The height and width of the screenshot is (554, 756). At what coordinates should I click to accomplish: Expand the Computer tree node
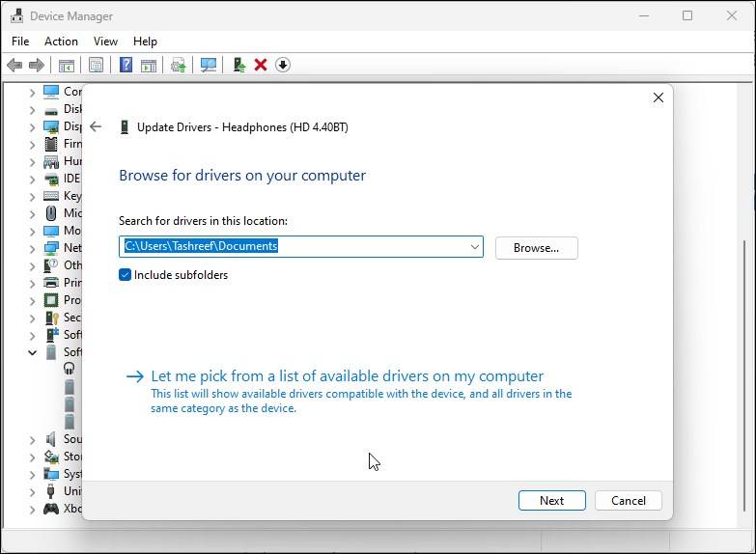32,93
